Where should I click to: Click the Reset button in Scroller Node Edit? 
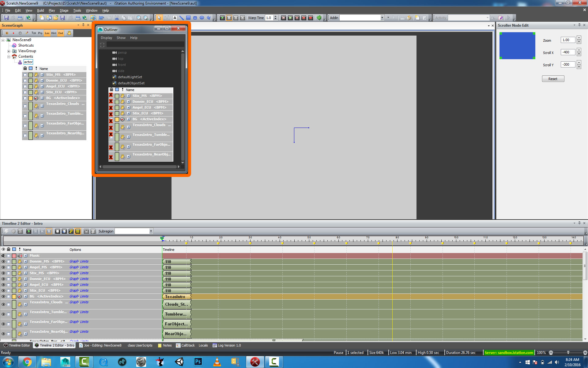click(553, 79)
